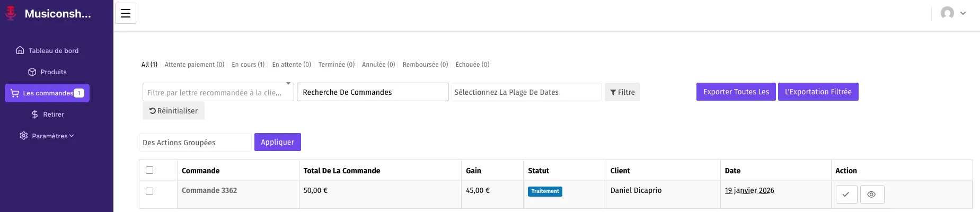The image size is (980, 212).
Task: Click the Réinitialiser reset button
Action: (x=173, y=111)
